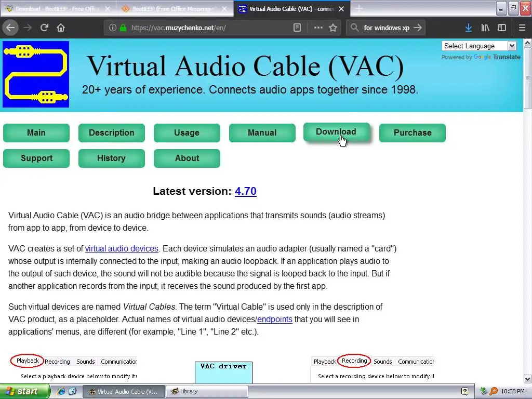The height and width of the screenshot is (399, 532).
Task: Go to the Purchase page
Action: [x=412, y=132]
